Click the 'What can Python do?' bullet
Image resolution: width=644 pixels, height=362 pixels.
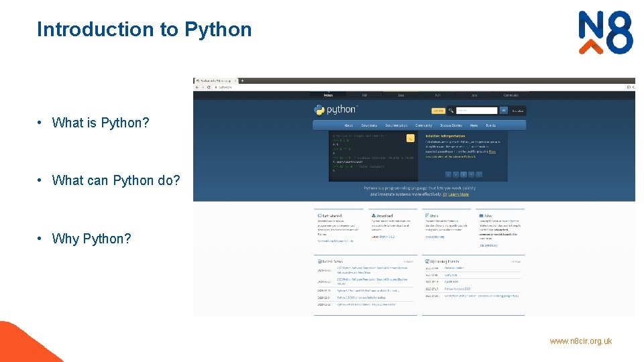click(116, 180)
